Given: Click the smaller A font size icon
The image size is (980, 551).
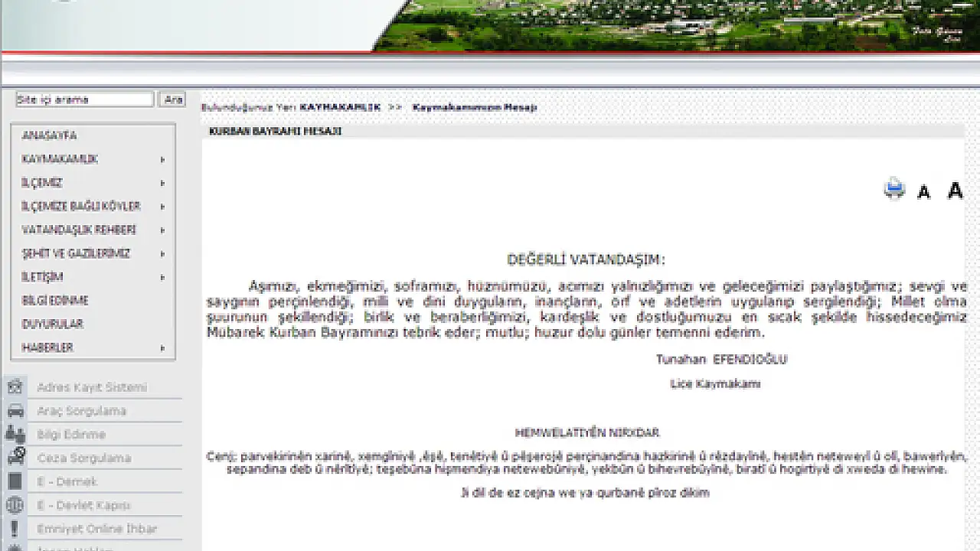Looking at the screenshot, I should tap(924, 191).
